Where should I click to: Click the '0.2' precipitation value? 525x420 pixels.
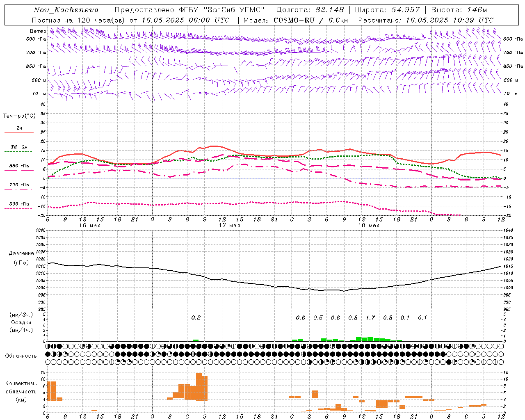click(x=196, y=317)
